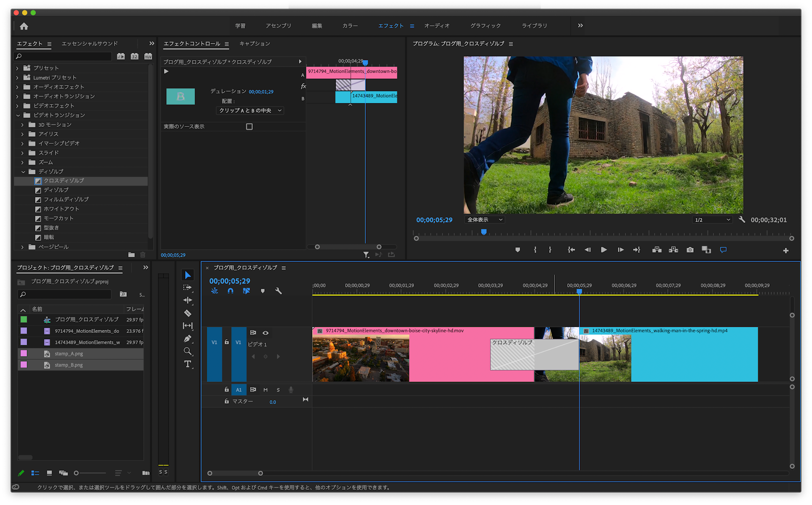Select the Slip tool
This screenshot has width=812, height=505.
point(187,326)
